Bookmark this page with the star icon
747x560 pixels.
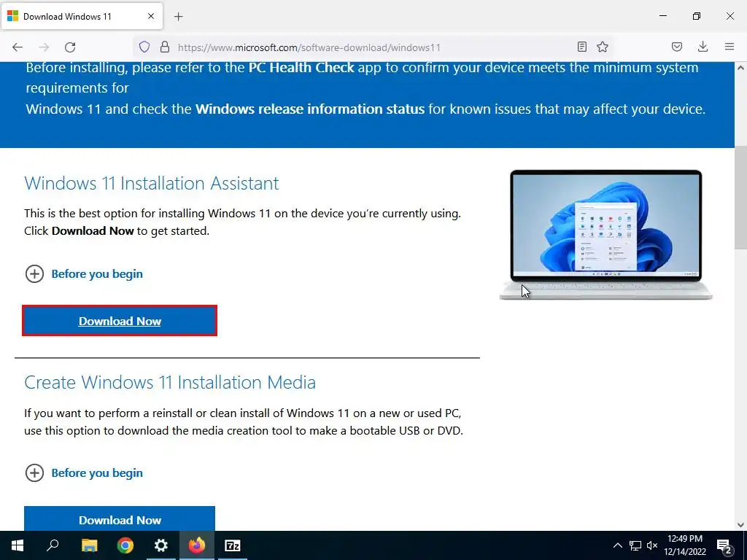point(603,47)
